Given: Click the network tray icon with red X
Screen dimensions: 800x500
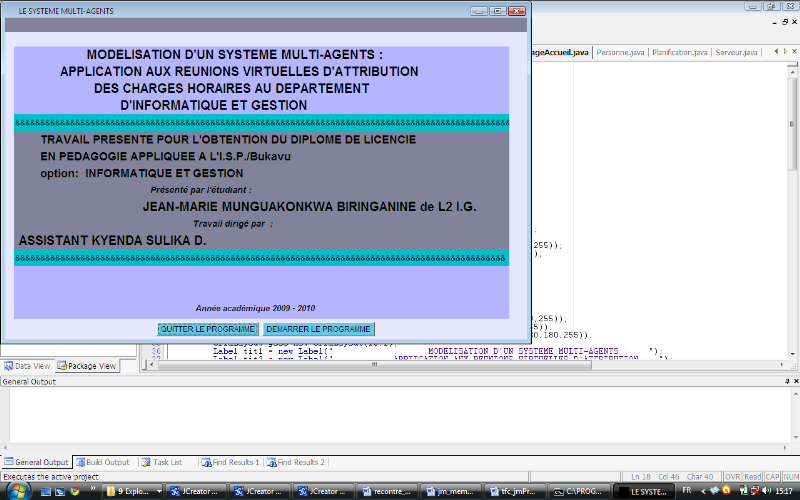Looking at the screenshot, I should (x=755, y=491).
